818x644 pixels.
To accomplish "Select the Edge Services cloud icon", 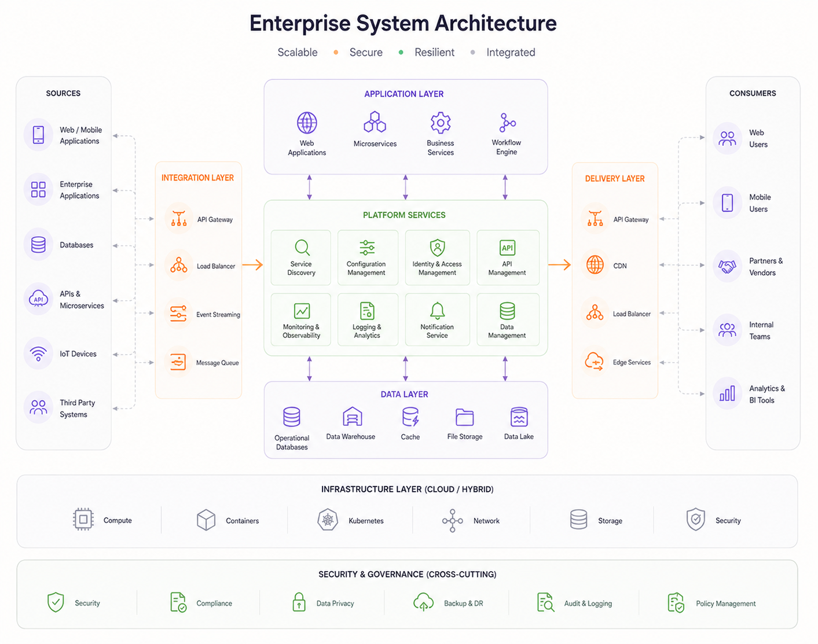I will click(x=595, y=362).
